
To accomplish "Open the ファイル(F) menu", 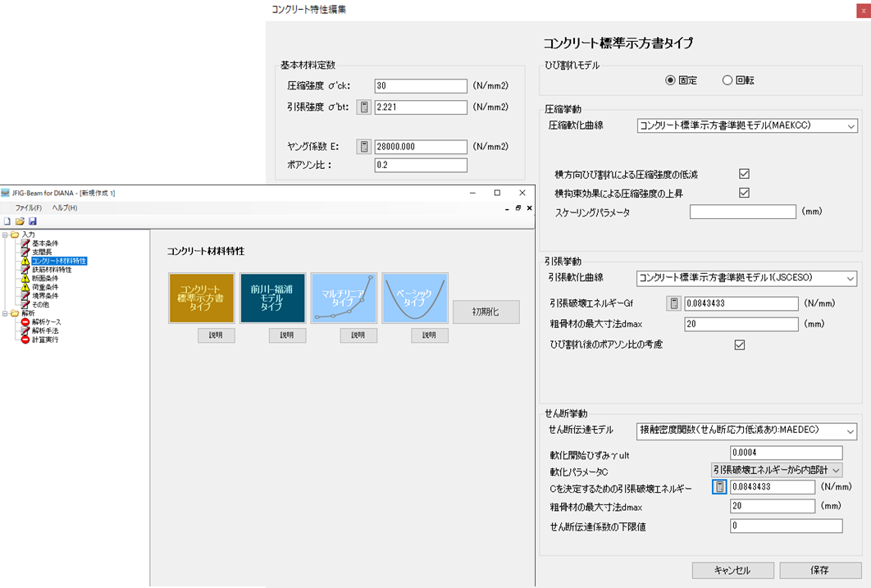I will click(x=29, y=207).
